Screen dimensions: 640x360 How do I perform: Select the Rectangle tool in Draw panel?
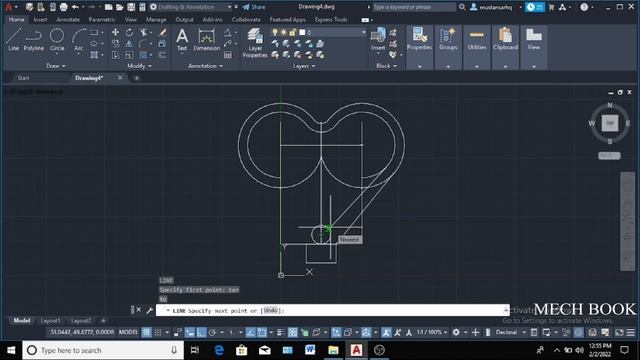(94, 32)
